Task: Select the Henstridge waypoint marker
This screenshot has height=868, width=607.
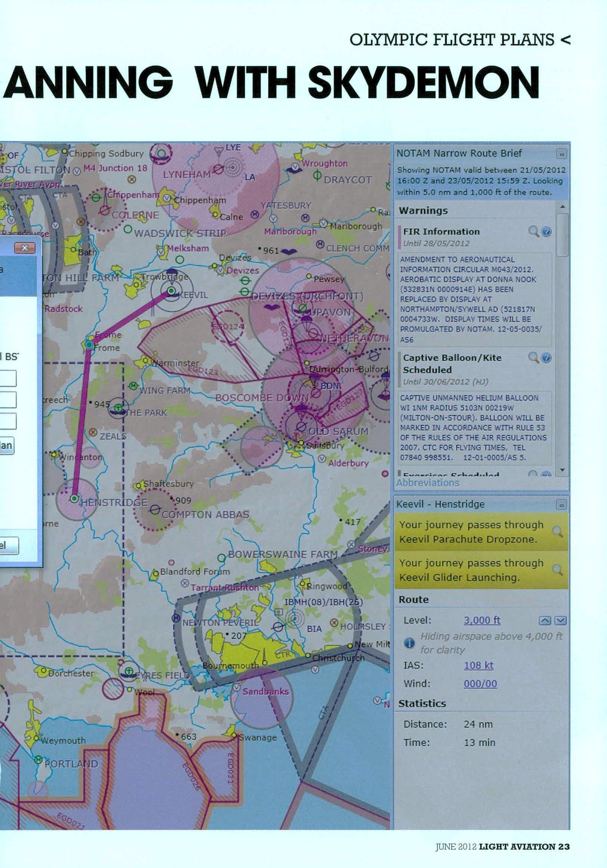Action: [x=74, y=499]
